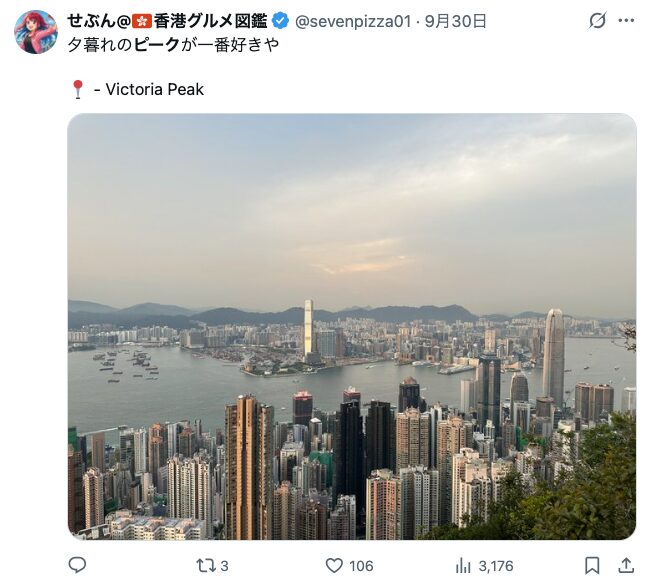Viewport: 650px width, 585px height.
Task: Click the Victoria Peak location text
Action: point(155,89)
